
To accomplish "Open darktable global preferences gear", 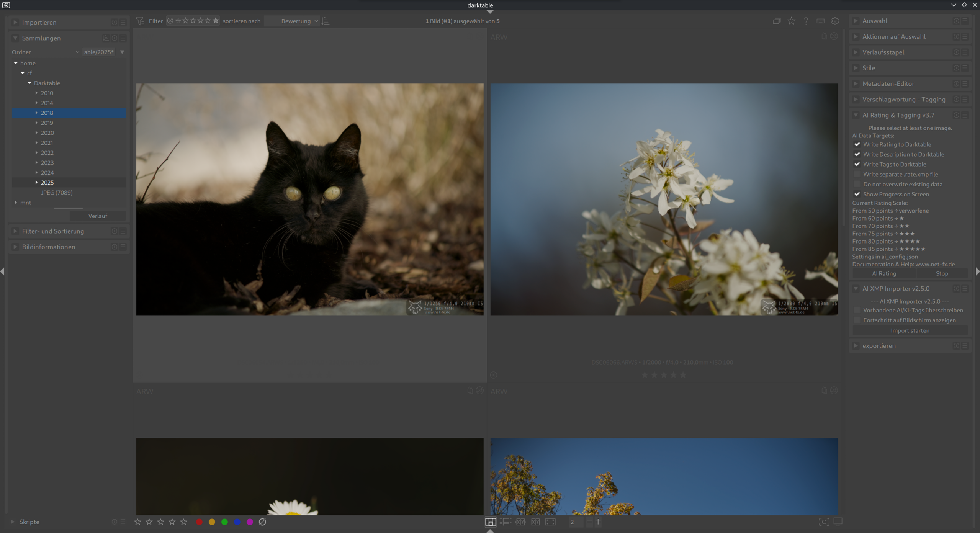I will point(835,21).
